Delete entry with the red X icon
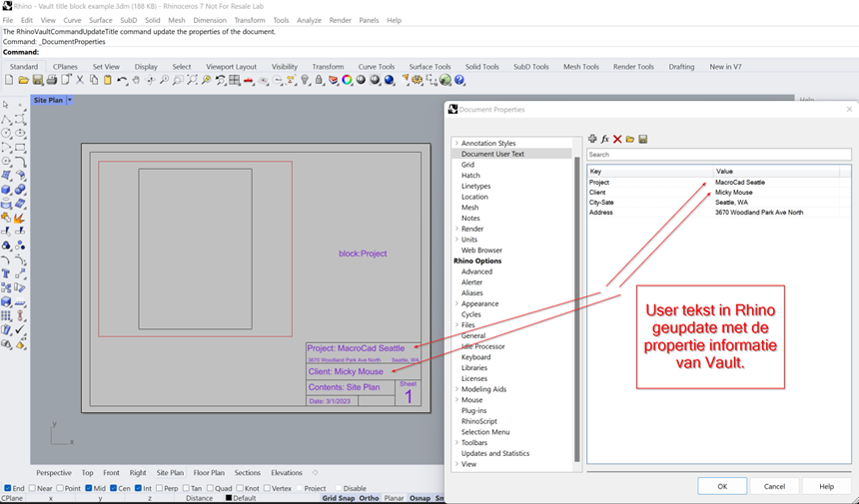 coord(617,139)
